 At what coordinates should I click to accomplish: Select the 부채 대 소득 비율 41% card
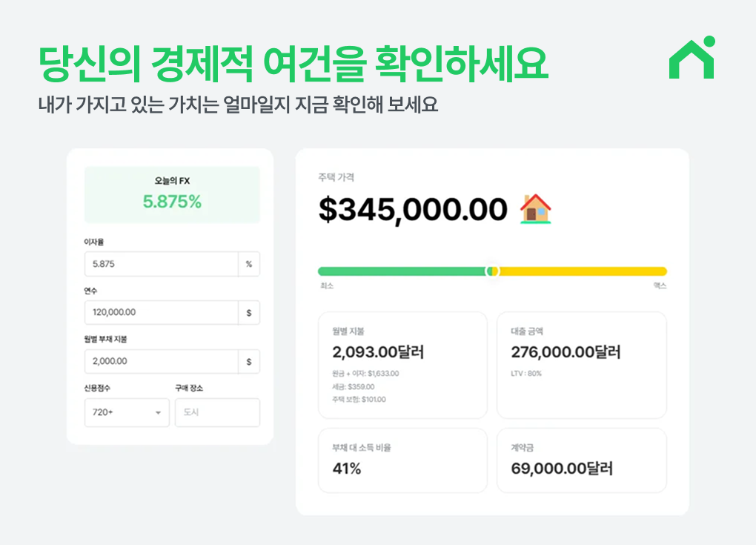tap(402, 460)
